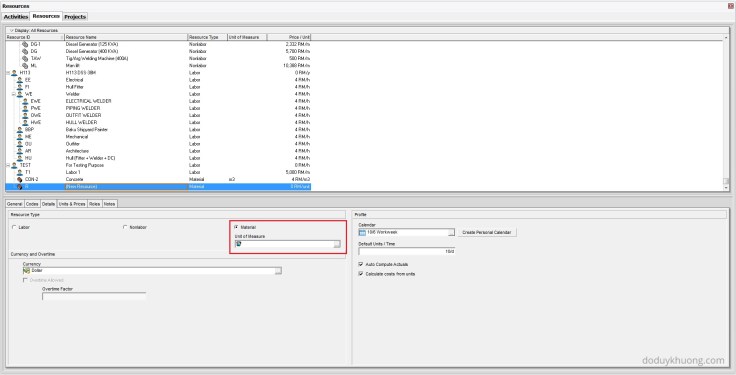Click the PWE labor person icon

[x=25, y=108]
